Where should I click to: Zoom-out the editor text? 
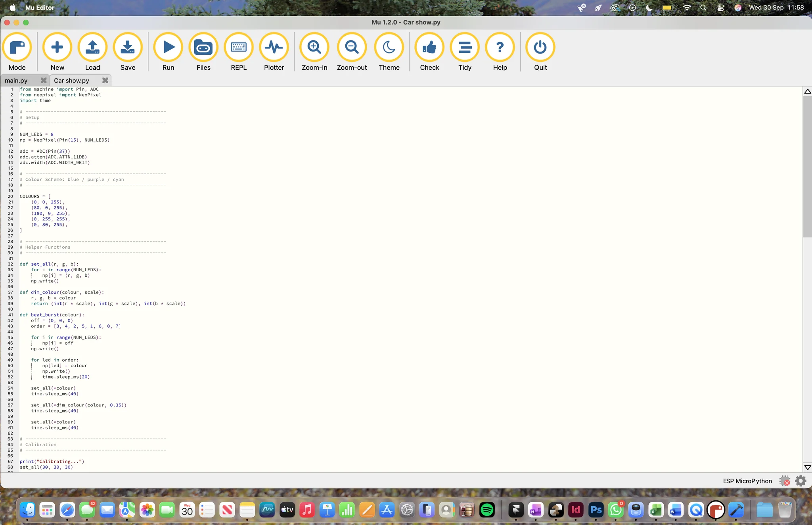352,52
